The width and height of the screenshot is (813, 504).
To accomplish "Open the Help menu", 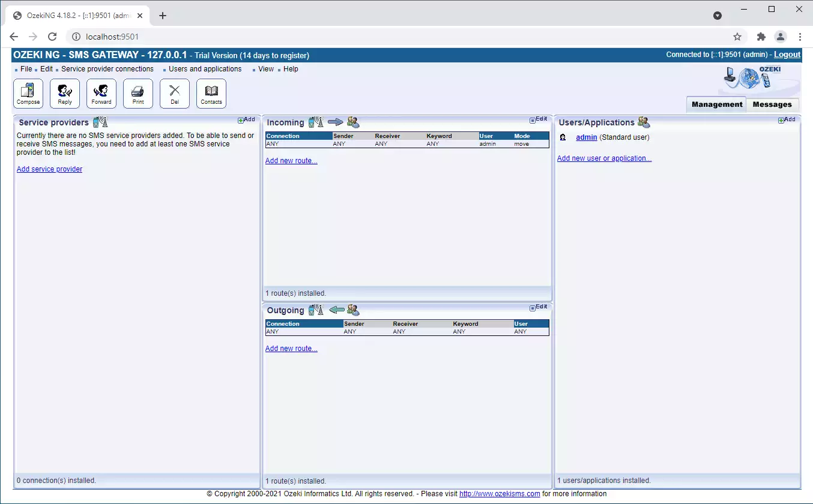I will coord(291,69).
